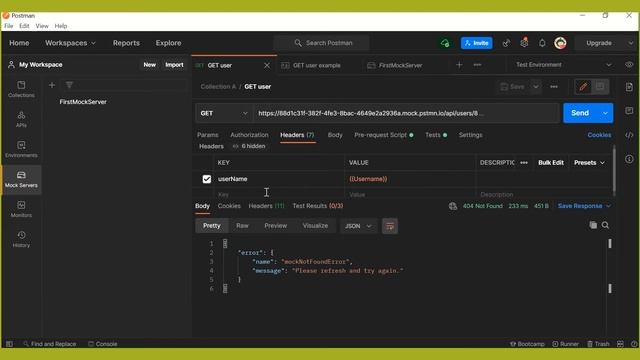Click the sync status cloud icon
The image size is (640, 360).
[445, 43]
